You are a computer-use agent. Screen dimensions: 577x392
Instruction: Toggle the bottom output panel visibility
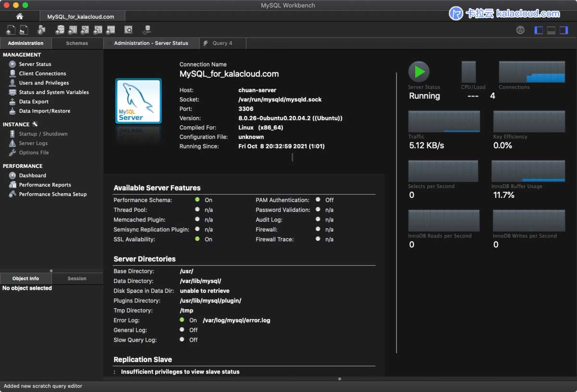click(x=551, y=30)
